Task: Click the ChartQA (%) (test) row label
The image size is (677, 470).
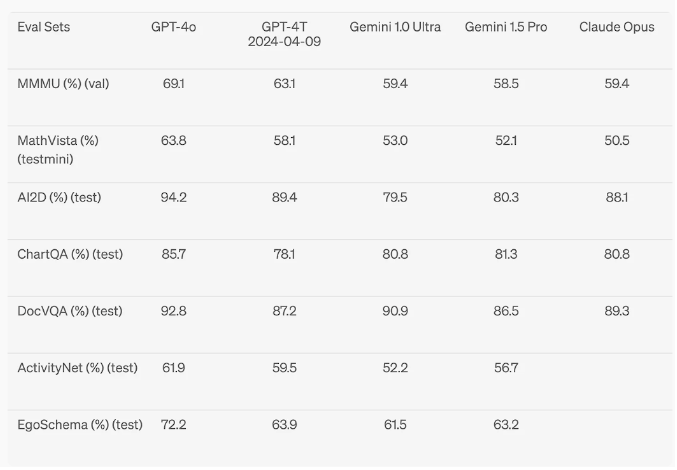Action: [70, 255]
